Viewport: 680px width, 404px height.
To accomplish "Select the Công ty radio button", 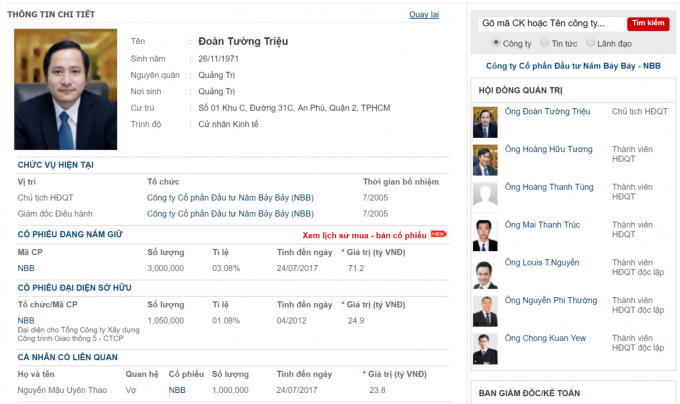I will coord(496,43).
